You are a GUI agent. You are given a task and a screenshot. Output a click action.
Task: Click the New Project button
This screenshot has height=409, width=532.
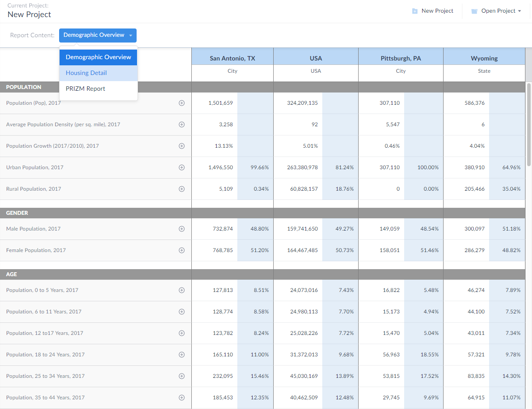[433, 11]
